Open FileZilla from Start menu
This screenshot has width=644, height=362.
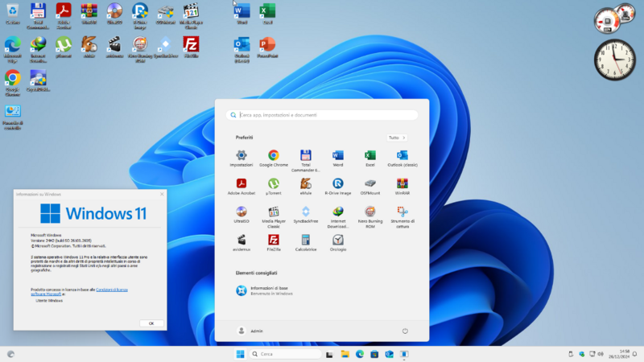coord(274,240)
